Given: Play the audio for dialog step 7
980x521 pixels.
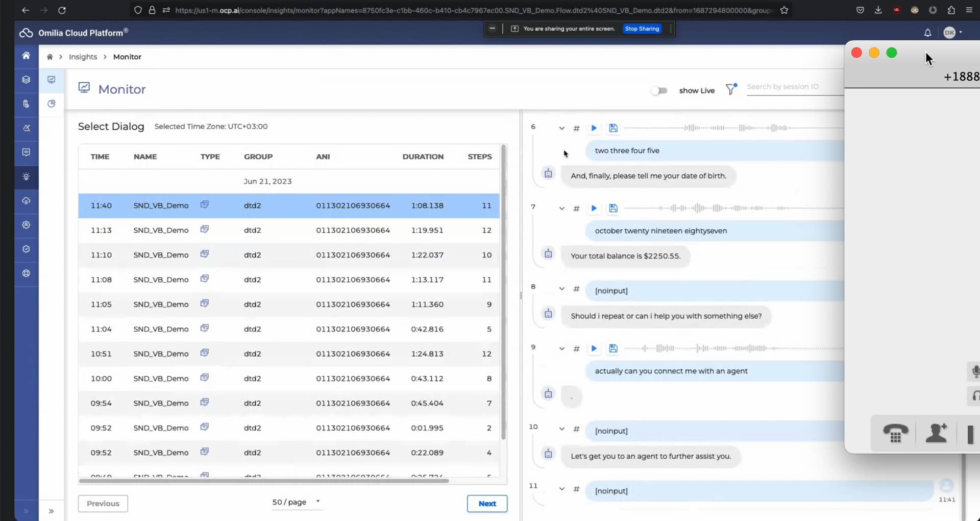Looking at the screenshot, I should (x=594, y=208).
